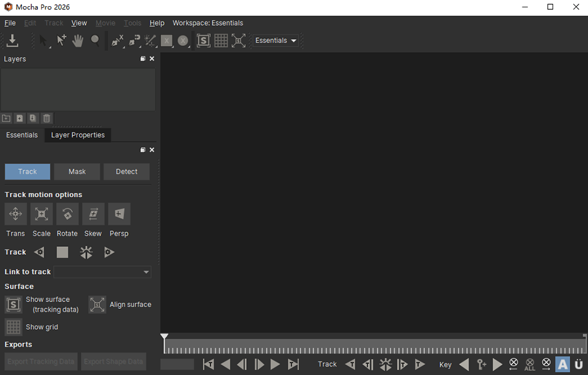
Task: Toggle Rotate motion tracking option
Action: 67,214
